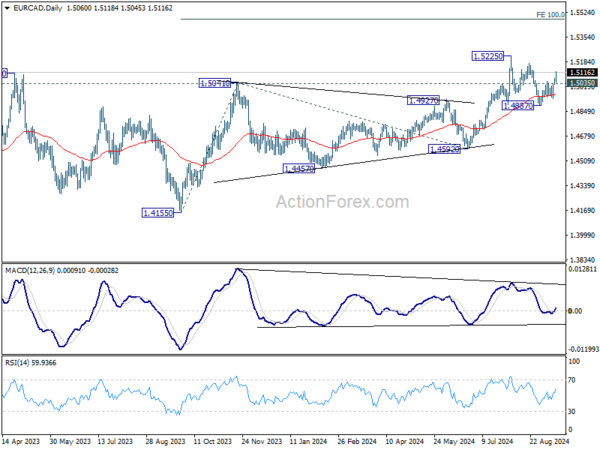Click the 1.55240 price axis value

pyautogui.click(x=582, y=13)
